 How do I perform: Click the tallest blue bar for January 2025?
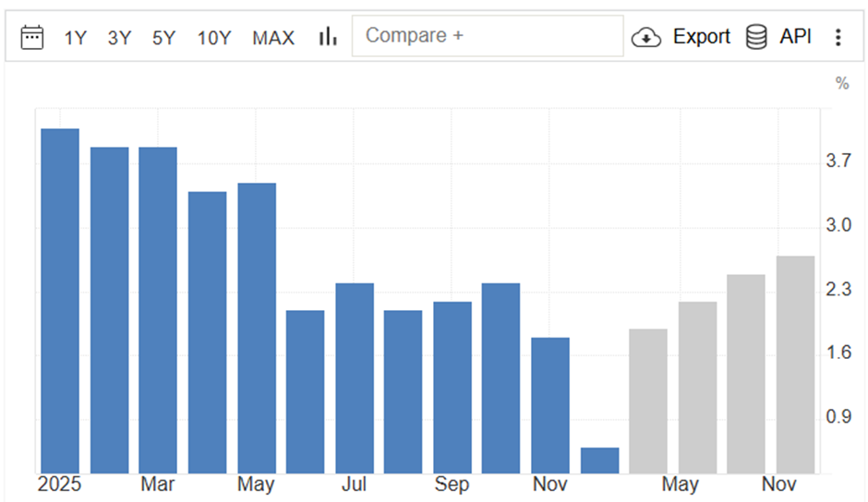pyautogui.click(x=60, y=301)
